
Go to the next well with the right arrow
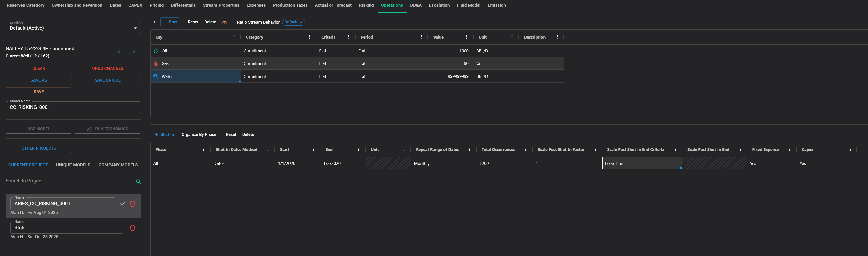coord(134,52)
